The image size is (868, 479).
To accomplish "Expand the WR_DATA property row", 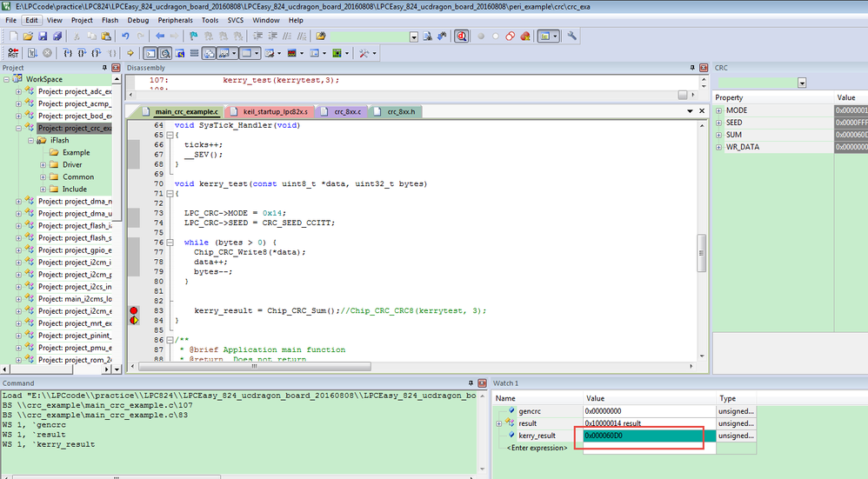I will [x=718, y=147].
